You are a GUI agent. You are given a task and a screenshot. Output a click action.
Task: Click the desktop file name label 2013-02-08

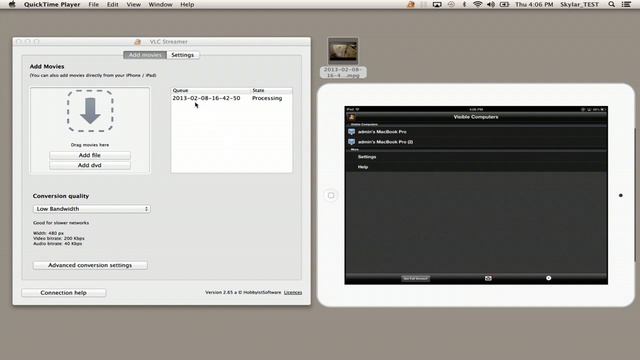pos(343,72)
